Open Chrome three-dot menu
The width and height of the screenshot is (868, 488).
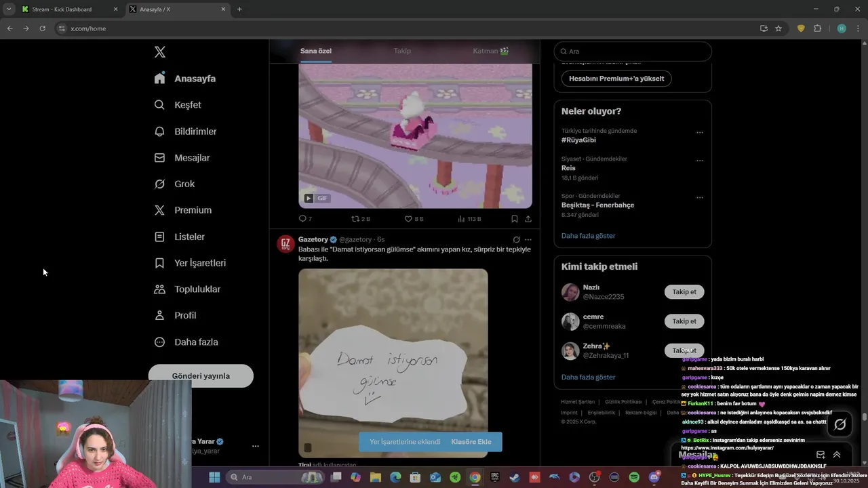tap(858, 28)
